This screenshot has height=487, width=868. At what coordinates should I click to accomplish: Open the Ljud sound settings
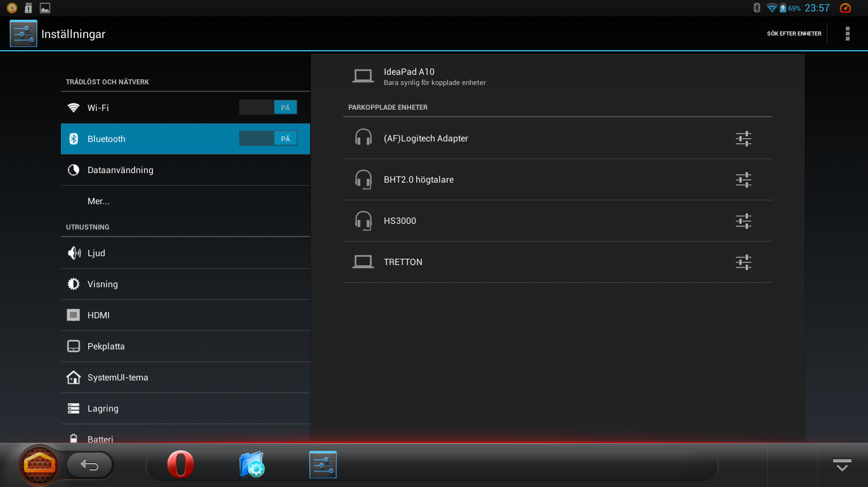pyautogui.click(x=185, y=253)
